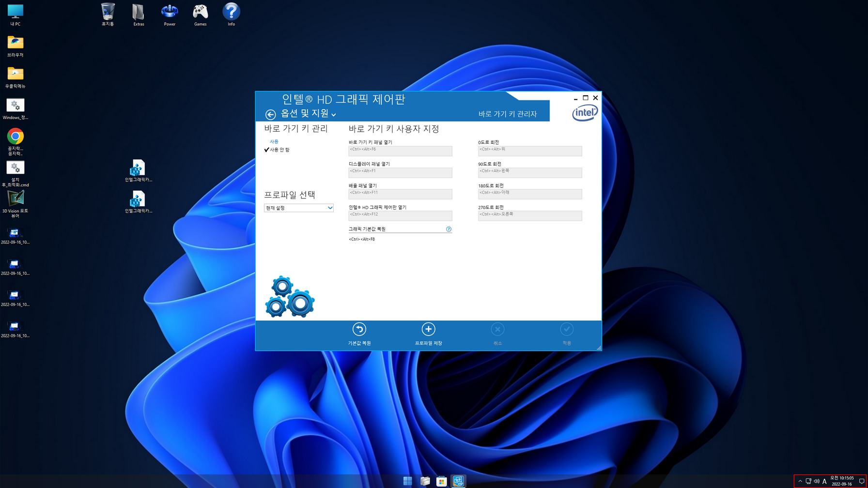This screenshot has width=868, height=488.
Task: Open 내 PC desktop icon
Action: coord(15,15)
